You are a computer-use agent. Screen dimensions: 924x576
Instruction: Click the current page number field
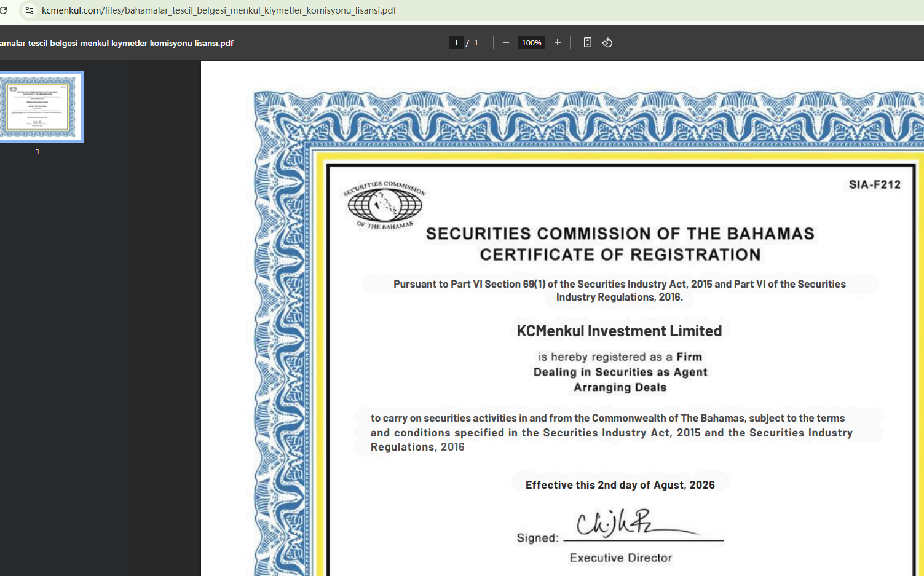tap(456, 43)
